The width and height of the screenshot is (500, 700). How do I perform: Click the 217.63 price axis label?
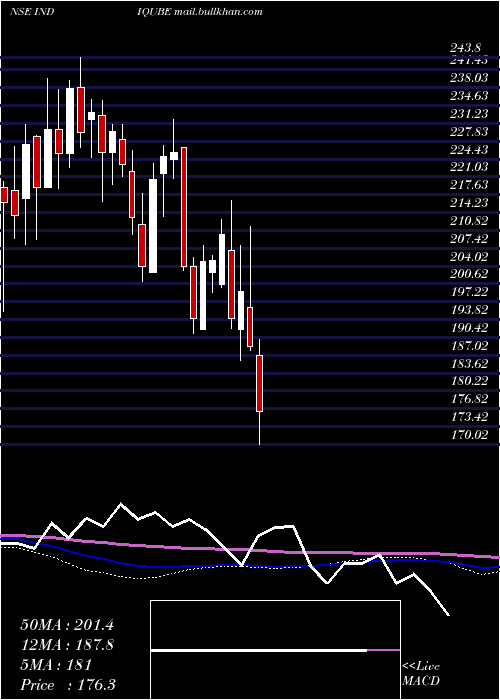pyautogui.click(x=468, y=185)
